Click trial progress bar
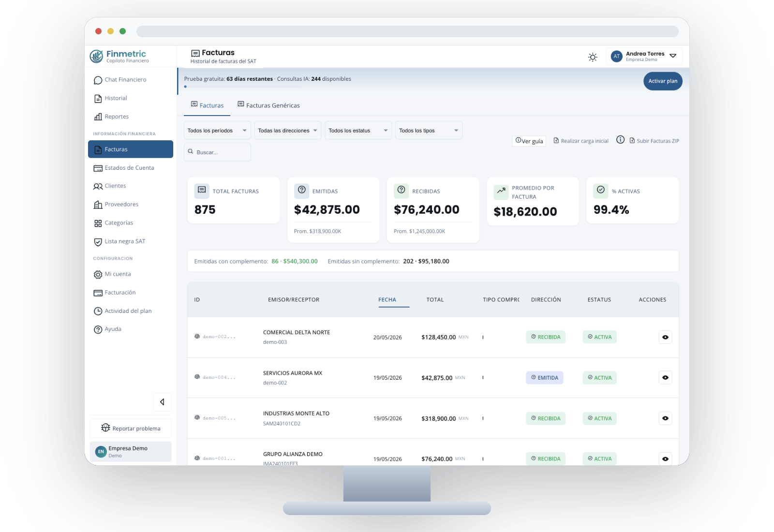Image resolution: width=774 pixels, height=532 pixels. pyautogui.click(x=243, y=87)
